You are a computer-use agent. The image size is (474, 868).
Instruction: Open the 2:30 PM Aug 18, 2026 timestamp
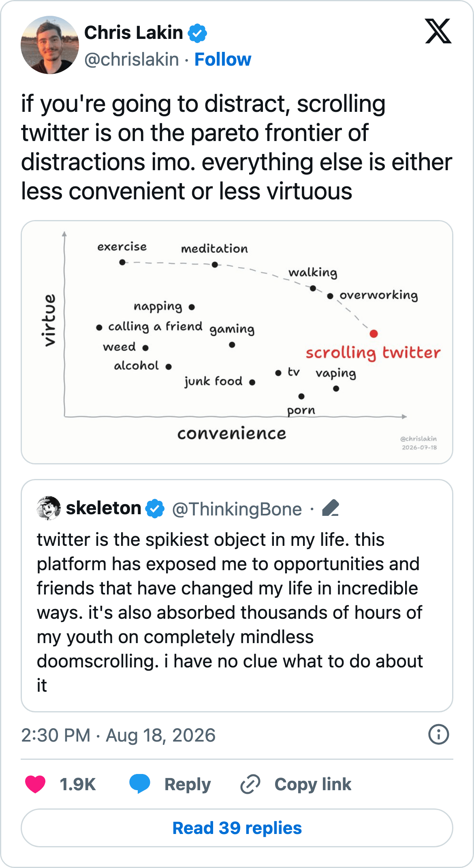tap(118, 735)
